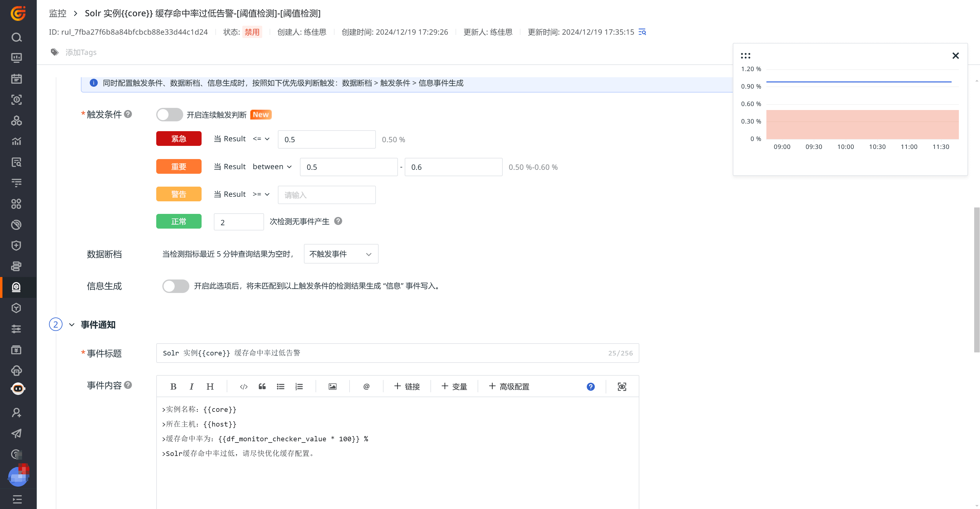Insert an image in the event content editor
This screenshot has height=509, width=980.
coord(332,386)
